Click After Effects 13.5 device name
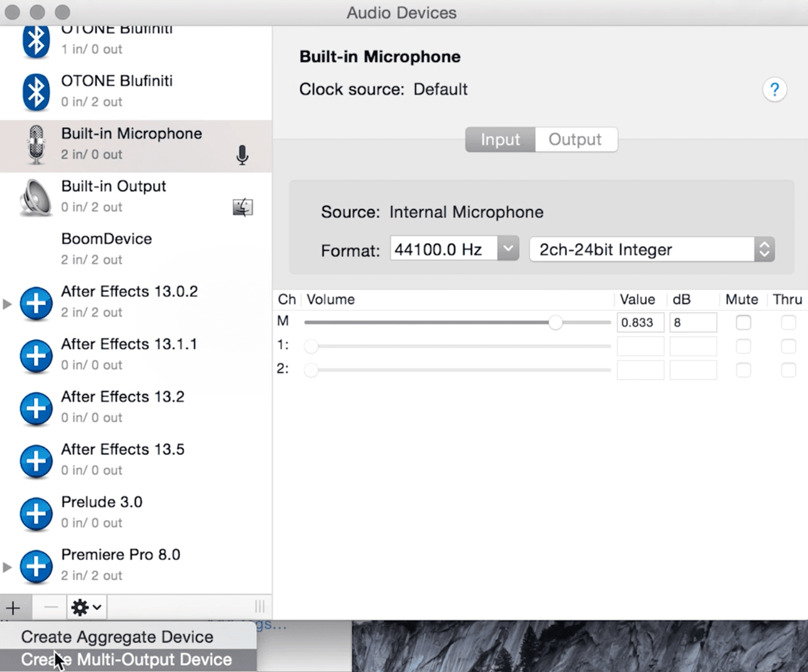Image resolution: width=808 pixels, height=672 pixels. tap(123, 449)
